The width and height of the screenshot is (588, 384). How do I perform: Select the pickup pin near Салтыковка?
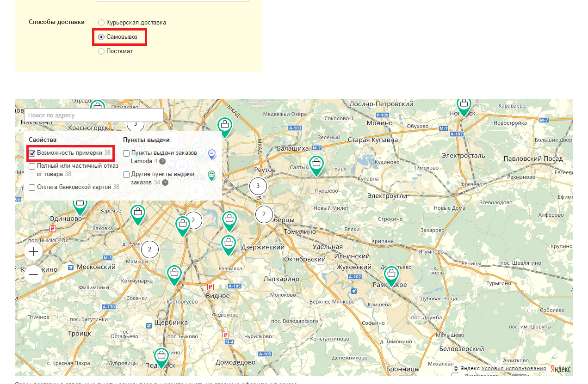click(316, 165)
